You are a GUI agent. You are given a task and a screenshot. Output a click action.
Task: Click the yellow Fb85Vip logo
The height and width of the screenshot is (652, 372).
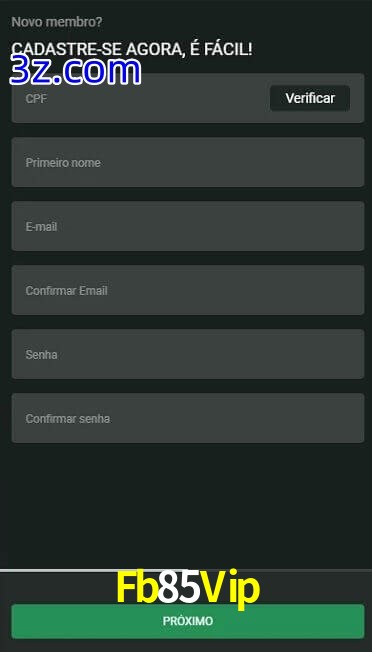(x=188, y=587)
